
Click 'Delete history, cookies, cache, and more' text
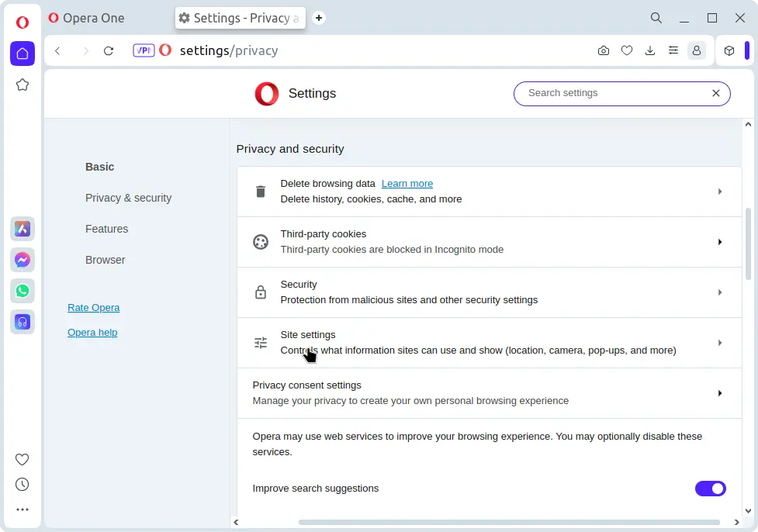pos(371,199)
